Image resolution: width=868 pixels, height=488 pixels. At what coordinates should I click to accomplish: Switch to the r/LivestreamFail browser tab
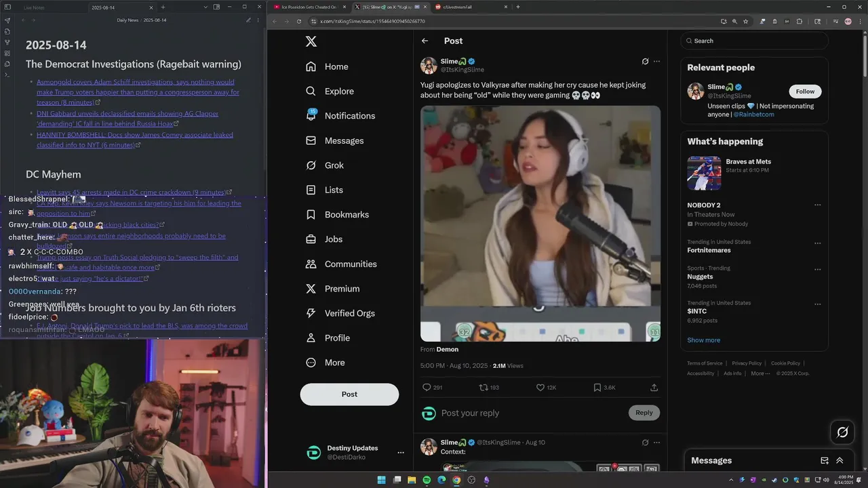(x=471, y=7)
